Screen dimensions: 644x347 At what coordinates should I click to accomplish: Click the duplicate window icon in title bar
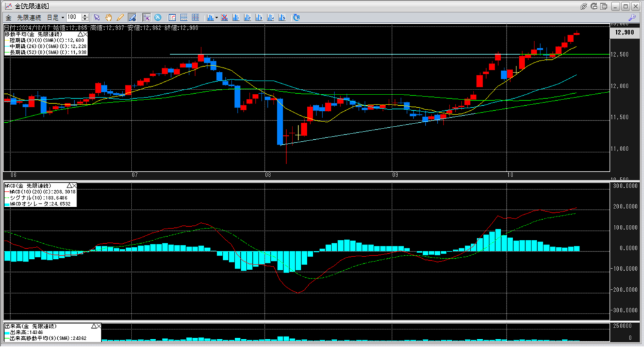click(x=604, y=6)
